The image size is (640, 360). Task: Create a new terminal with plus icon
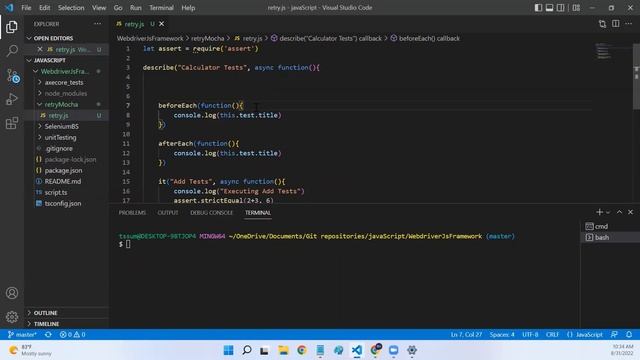pos(599,212)
